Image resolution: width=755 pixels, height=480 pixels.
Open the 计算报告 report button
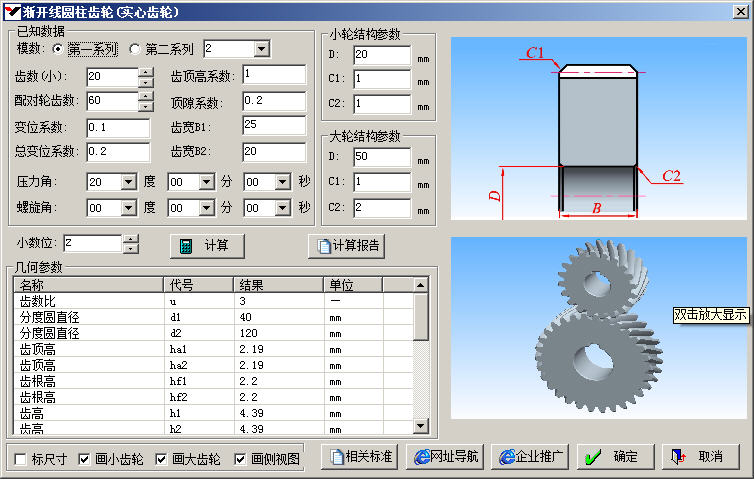pos(346,246)
